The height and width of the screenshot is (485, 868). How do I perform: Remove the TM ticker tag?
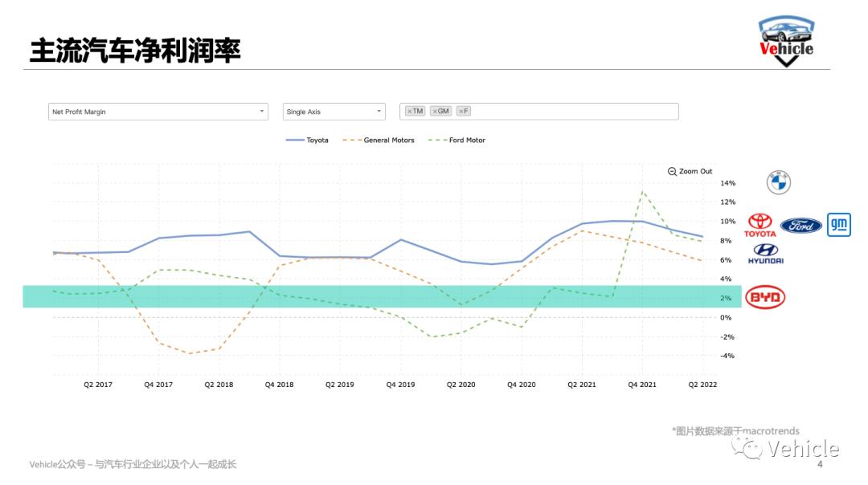point(409,111)
